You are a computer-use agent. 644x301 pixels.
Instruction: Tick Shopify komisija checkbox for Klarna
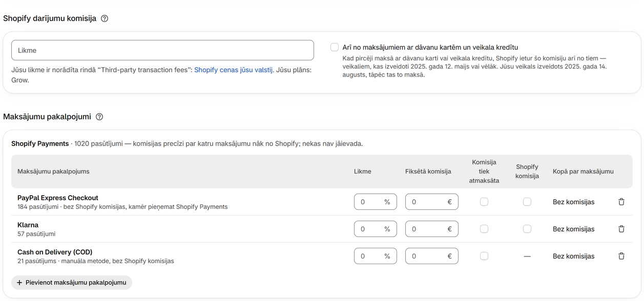click(x=527, y=229)
